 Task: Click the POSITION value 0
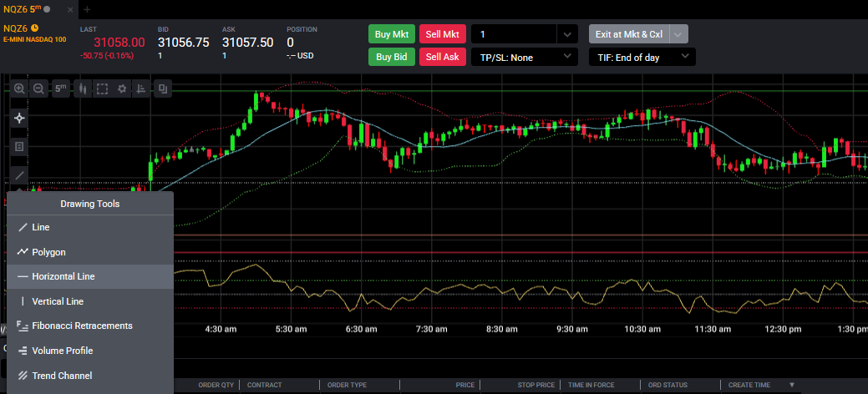290,42
